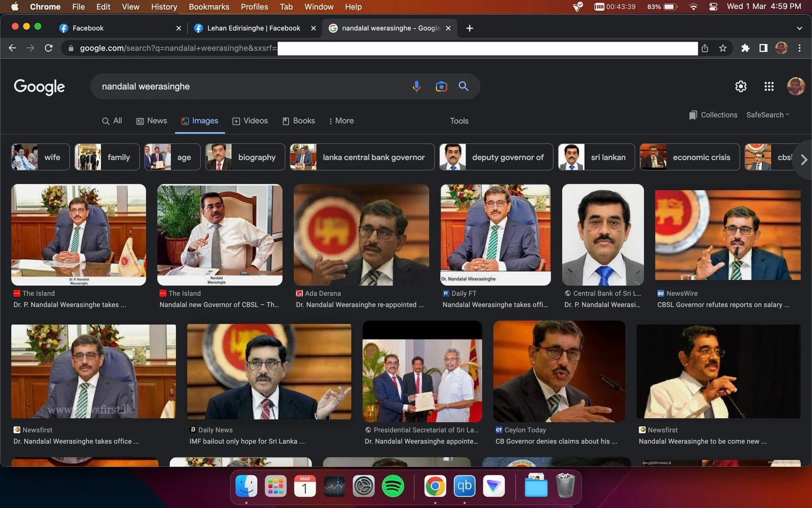Open macOS Control Center toggles

pos(713,7)
